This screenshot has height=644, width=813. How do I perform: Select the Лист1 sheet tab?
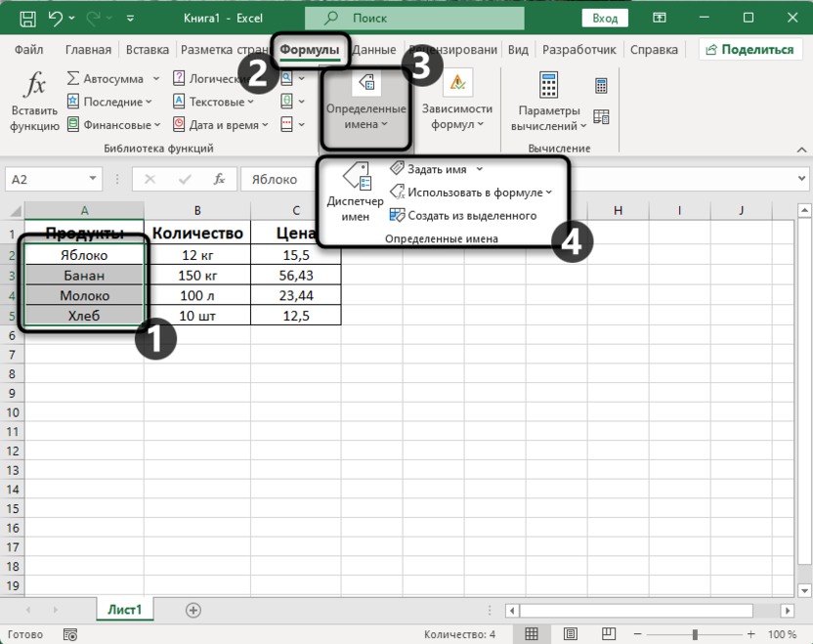pyautogui.click(x=124, y=610)
